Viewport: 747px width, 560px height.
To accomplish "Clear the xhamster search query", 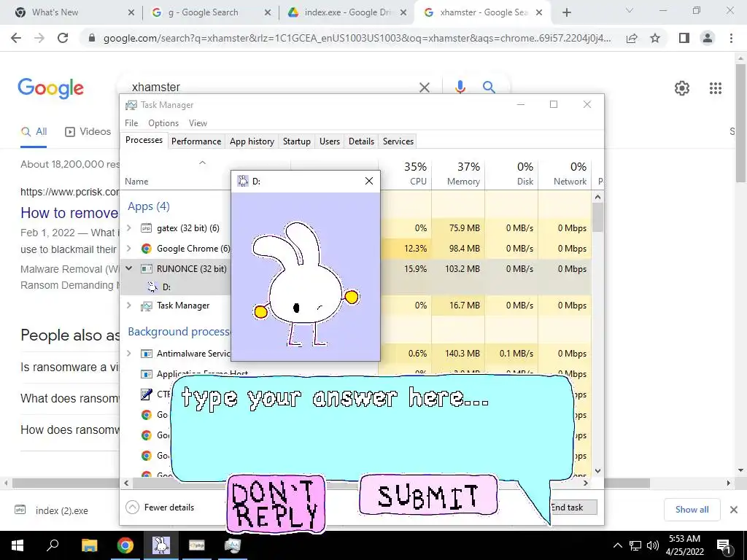I will coord(424,87).
